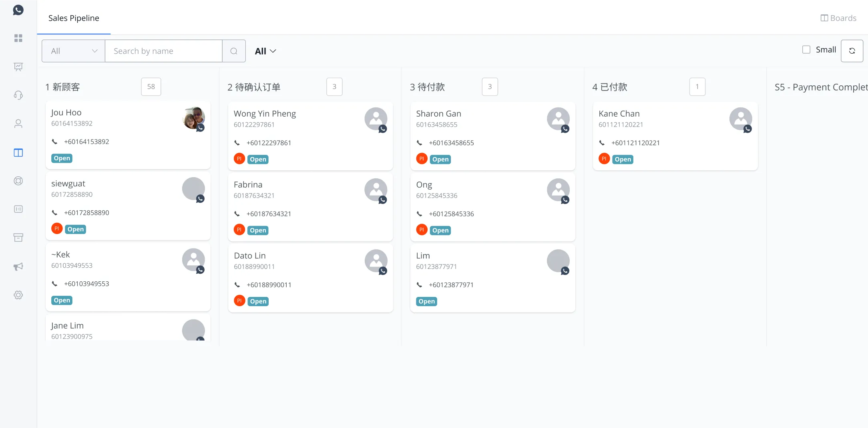Viewport: 868px width, 428px height.
Task: Click the PI badge on Sharon Gan card
Action: [422, 159]
